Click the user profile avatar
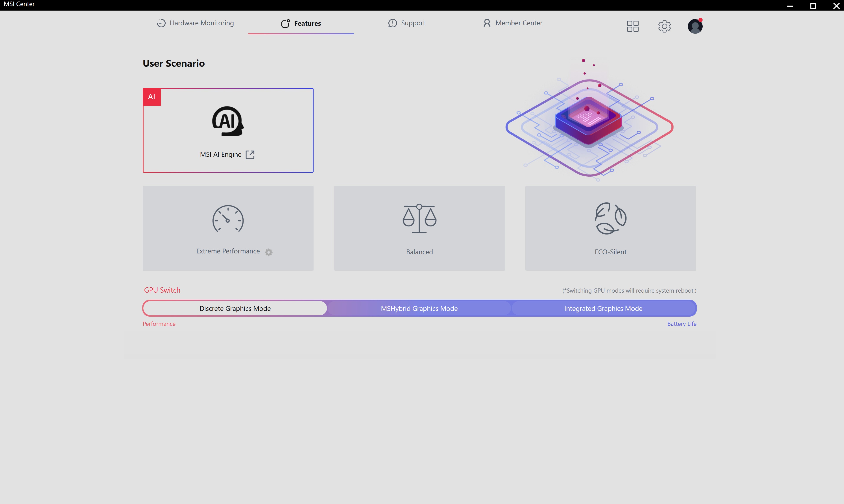 coord(695,26)
